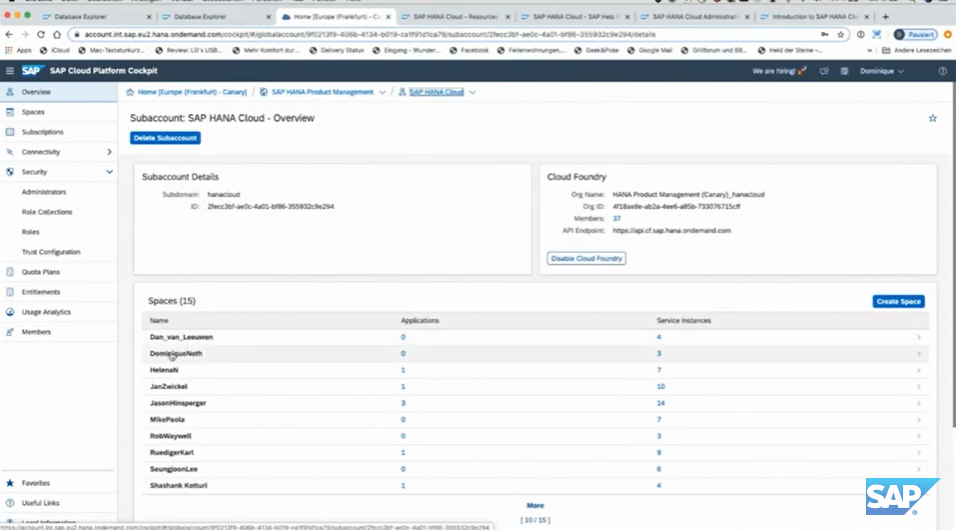Screen dimensions: 956x530
Task: Open the JanZwickel space
Action: point(169,387)
